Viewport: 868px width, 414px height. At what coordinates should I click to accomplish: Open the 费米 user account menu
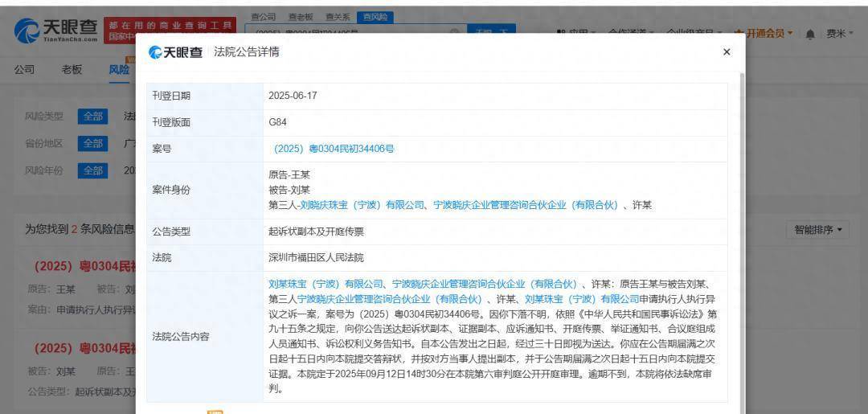click(x=840, y=34)
